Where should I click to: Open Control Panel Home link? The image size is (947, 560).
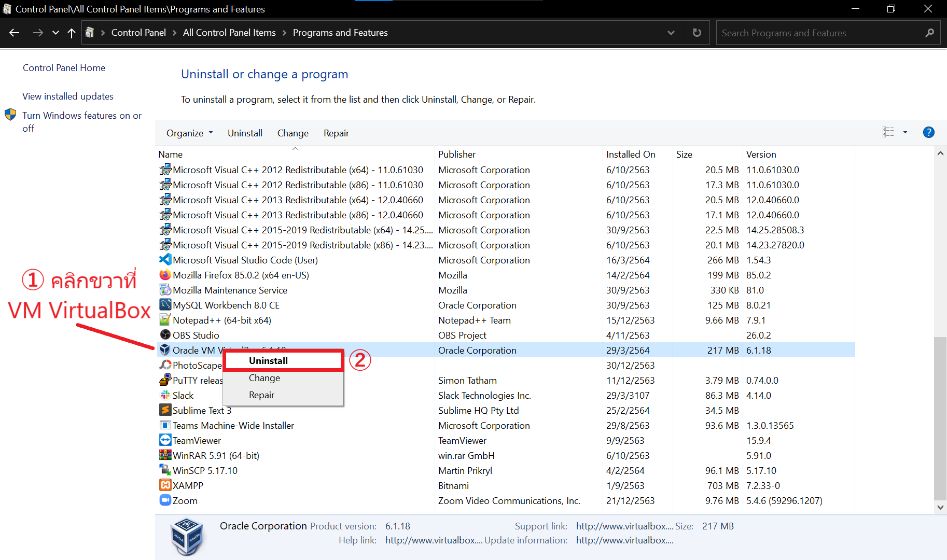(64, 68)
